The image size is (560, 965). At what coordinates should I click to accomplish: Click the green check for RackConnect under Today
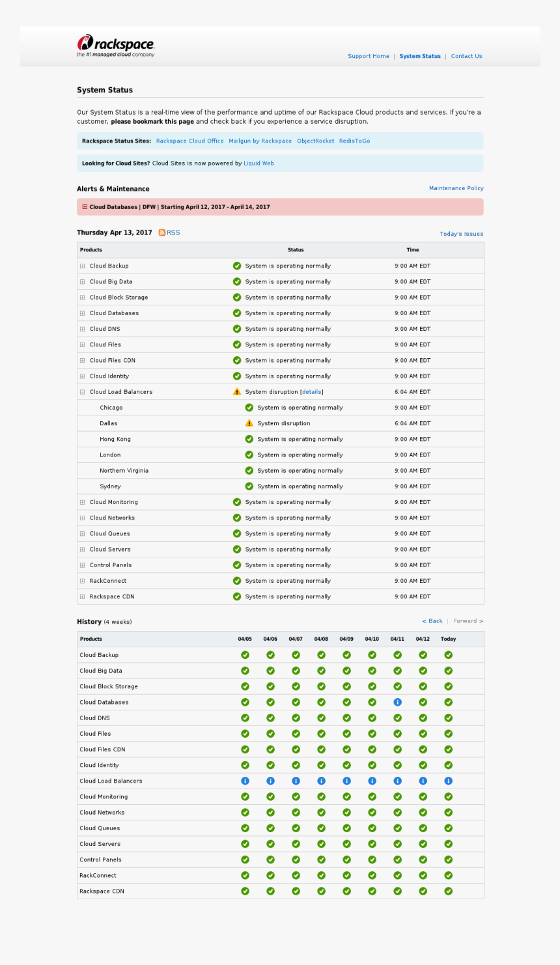[448, 875]
